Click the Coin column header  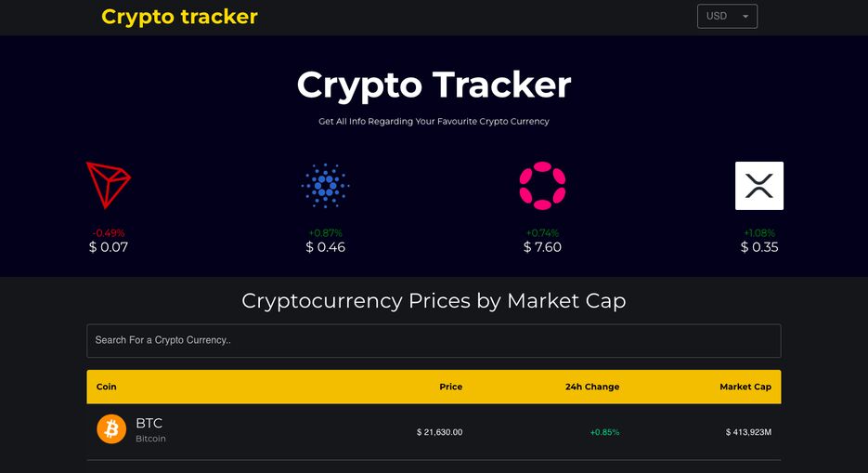(x=106, y=387)
